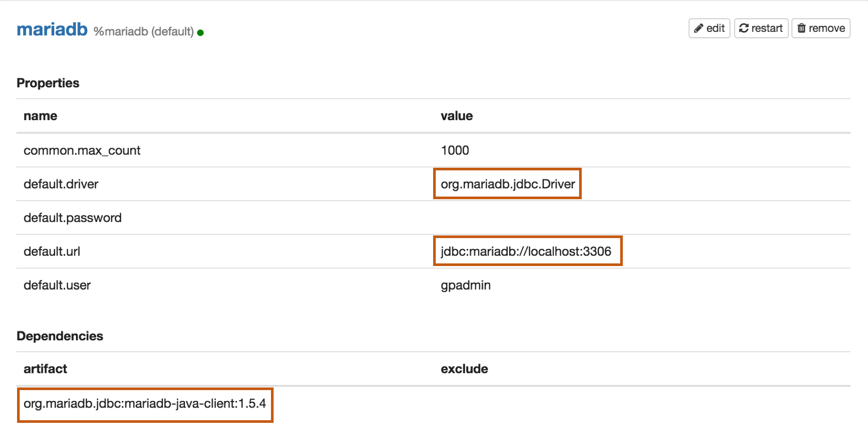Click the common.max_count property name
This screenshot has width=868, height=446.
pos(82,150)
